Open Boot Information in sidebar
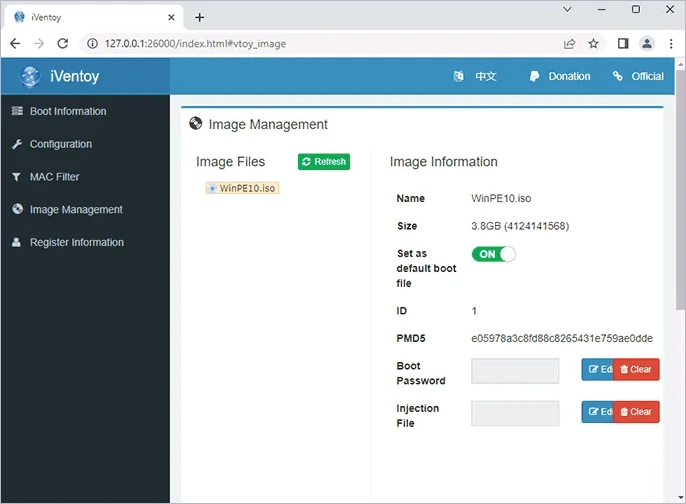Image resolution: width=686 pixels, height=504 pixels. tap(67, 111)
